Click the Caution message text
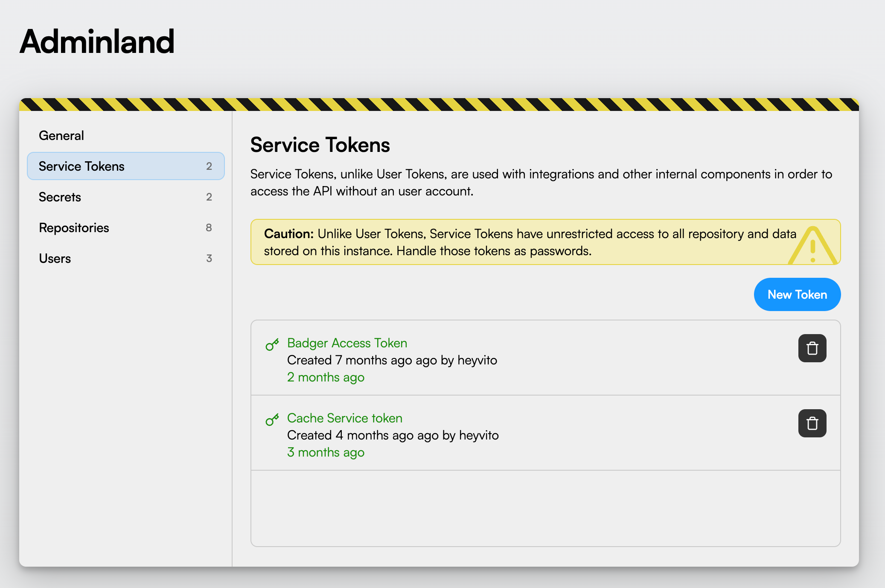885x588 pixels. point(530,242)
